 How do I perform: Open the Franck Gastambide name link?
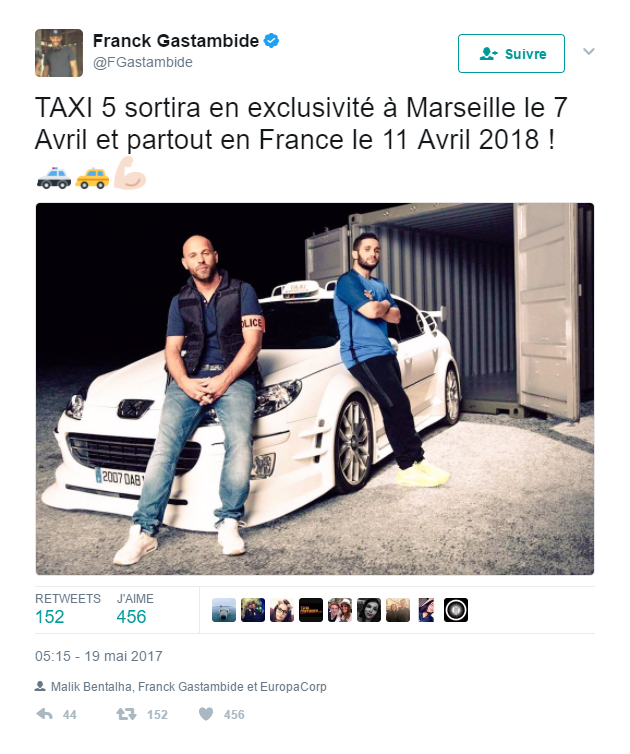pyautogui.click(x=176, y=41)
